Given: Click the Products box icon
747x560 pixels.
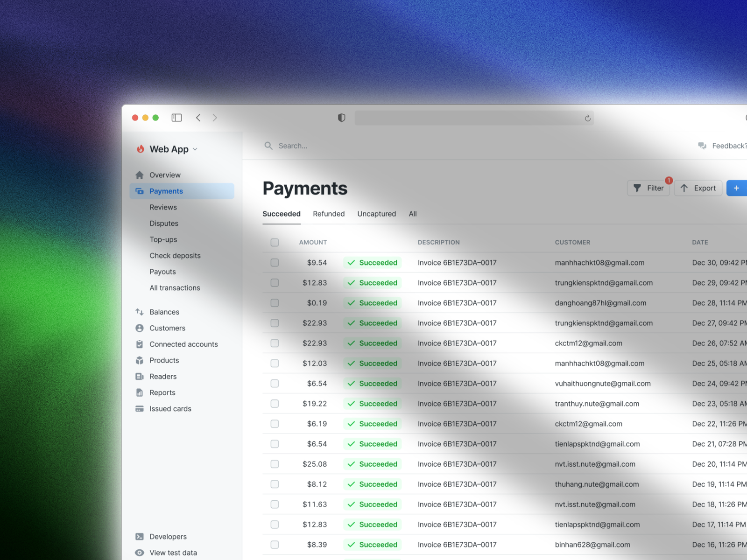Looking at the screenshot, I should point(139,360).
